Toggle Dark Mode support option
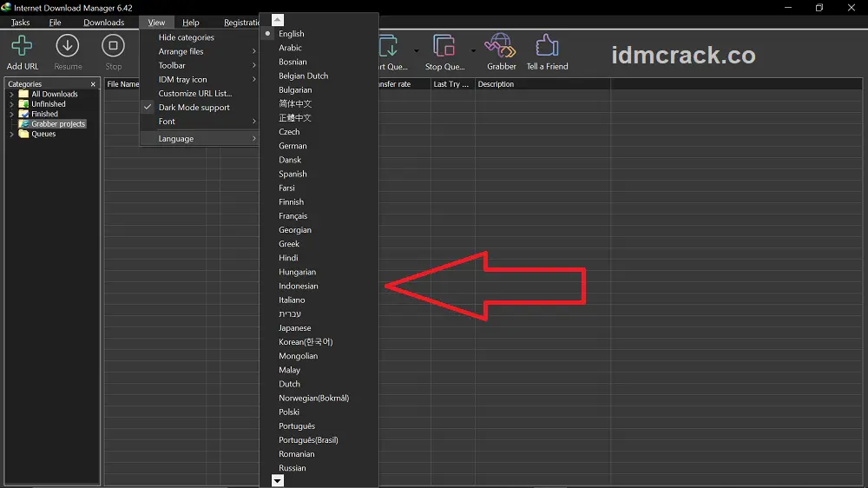Viewport: 868px width, 488px height. click(x=200, y=108)
